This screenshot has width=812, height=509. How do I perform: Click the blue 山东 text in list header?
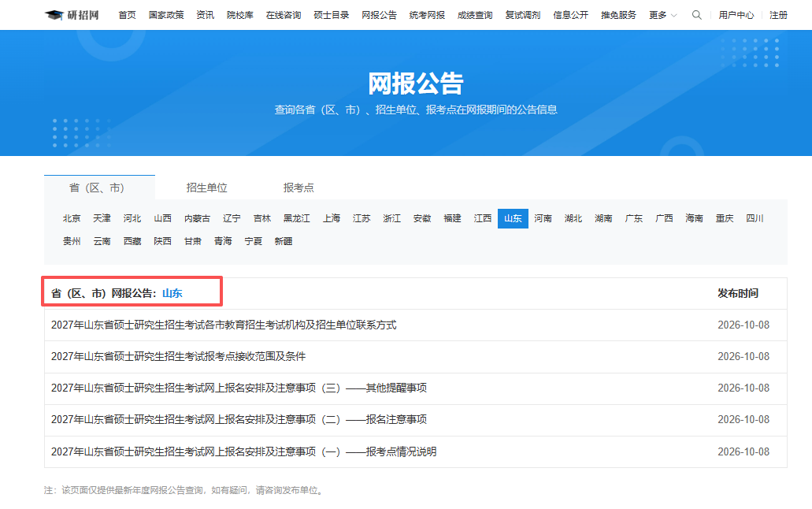pos(172,293)
